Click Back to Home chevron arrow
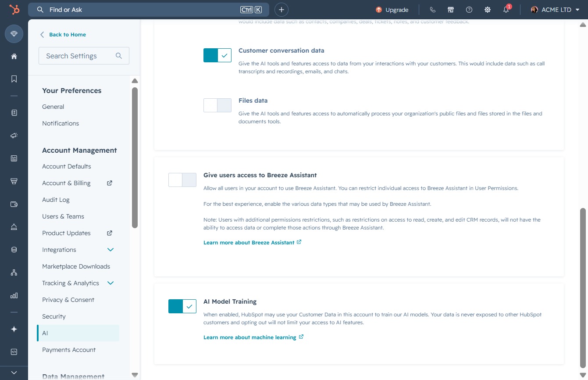This screenshot has width=588, height=380. click(x=42, y=35)
